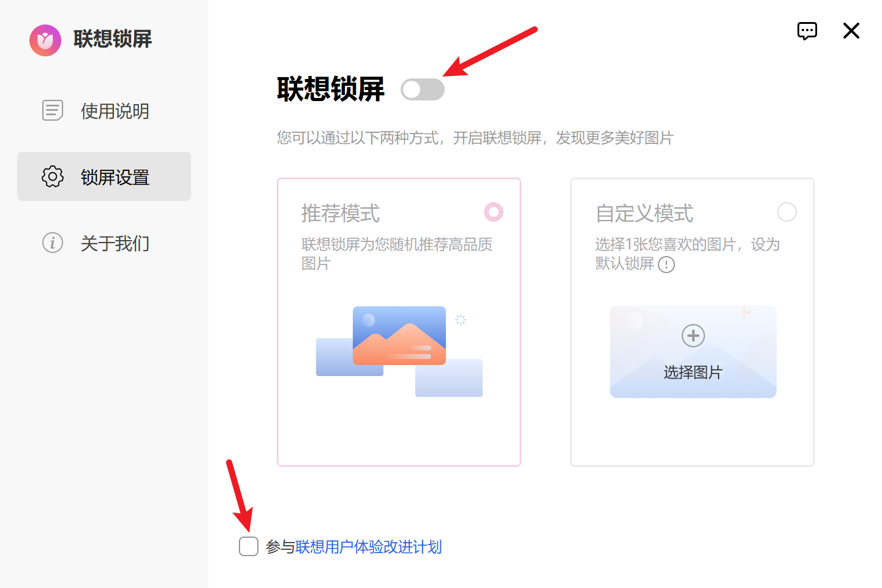Click the recommended mode picture illustration
The height and width of the screenshot is (588, 882).
coord(399,352)
